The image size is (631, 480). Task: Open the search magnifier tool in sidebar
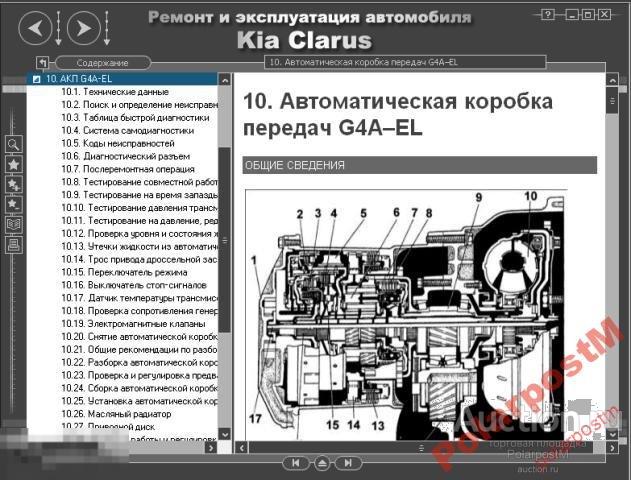click(x=14, y=145)
